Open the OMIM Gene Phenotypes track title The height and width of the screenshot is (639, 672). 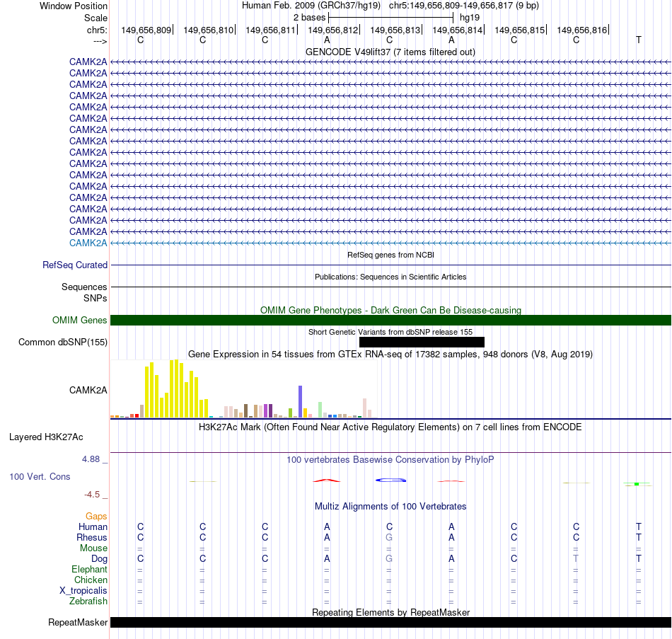[390, 310]
